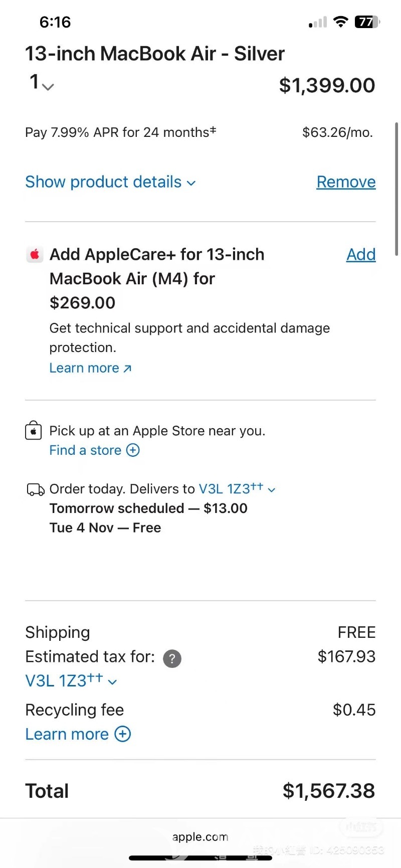This screenshot has width=401, height=868.
Task: Open Recycling fee Learn more link
Action: pyautogui.click(x=67, y=734)
